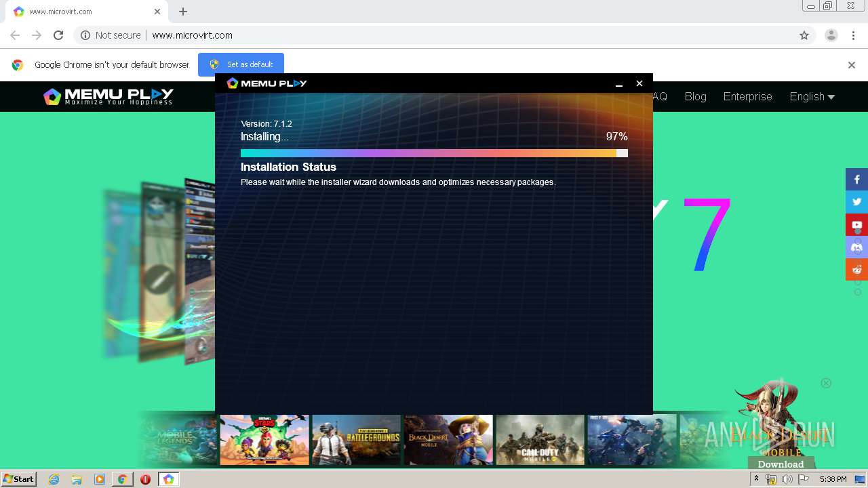This screenshot has width=868, height=488.
Task: Open the Reddit social icon
Action: point(856,269)
